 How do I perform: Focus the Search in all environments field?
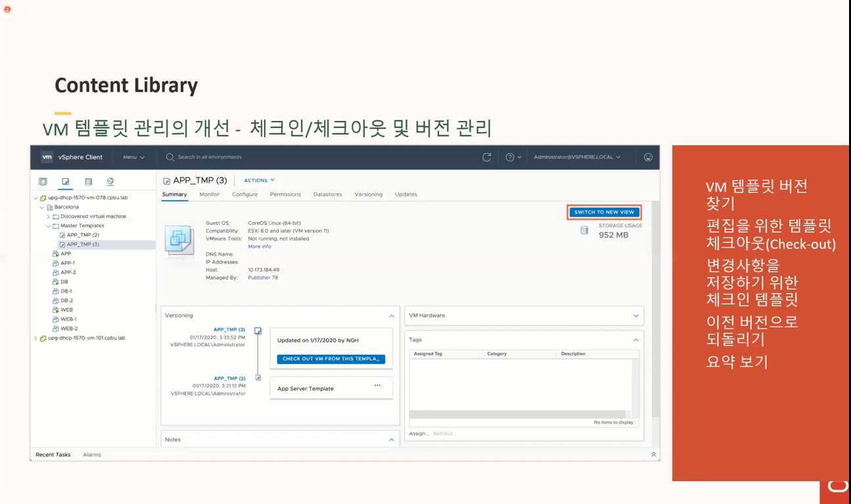pos(210,157)
